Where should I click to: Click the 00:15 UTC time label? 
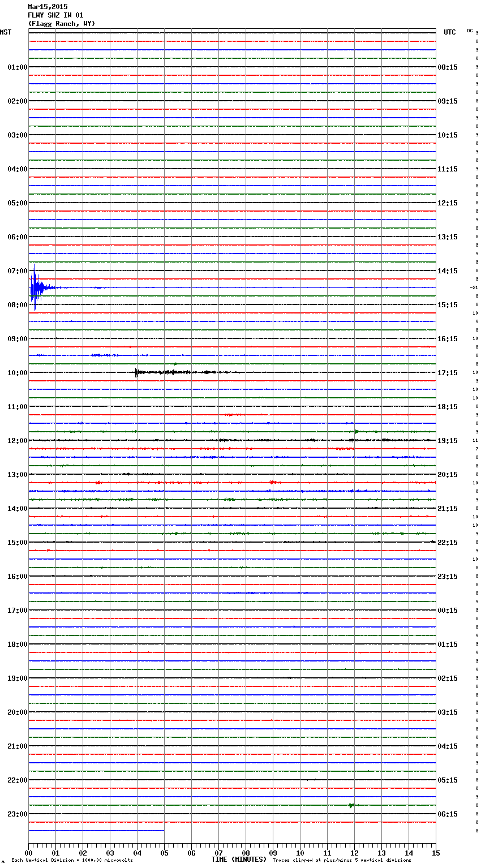(448, 611)
